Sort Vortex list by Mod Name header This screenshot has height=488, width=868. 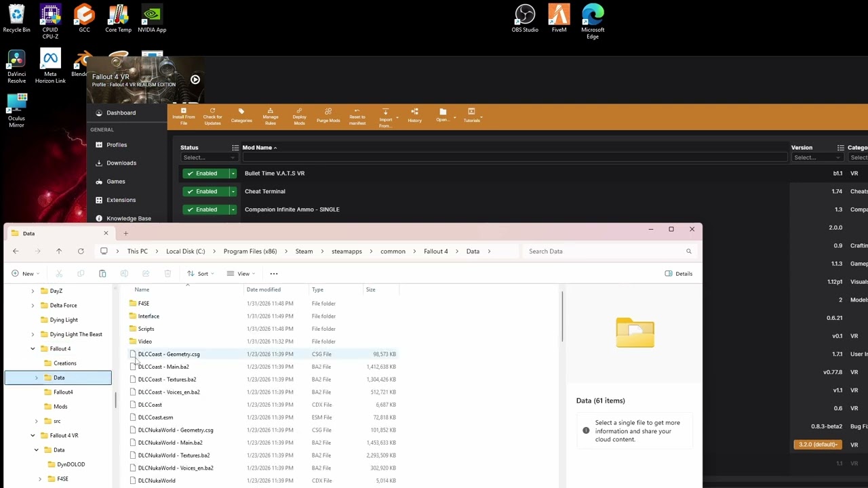click(x=259, y=148)
